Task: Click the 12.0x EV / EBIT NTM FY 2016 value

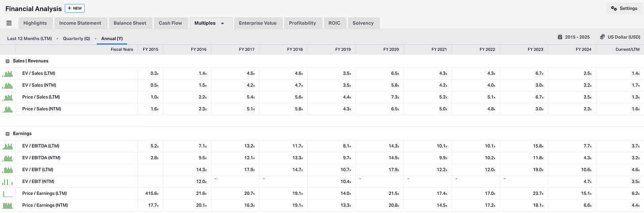Action: tap(201, 182)
